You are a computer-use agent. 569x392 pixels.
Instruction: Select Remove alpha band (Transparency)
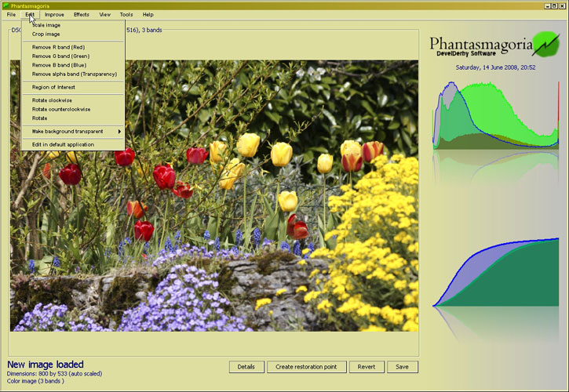click(x=75, y=74)
